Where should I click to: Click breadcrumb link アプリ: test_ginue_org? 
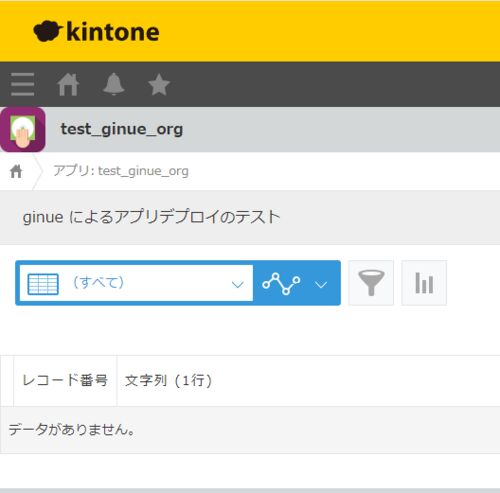tap(121, 171)
